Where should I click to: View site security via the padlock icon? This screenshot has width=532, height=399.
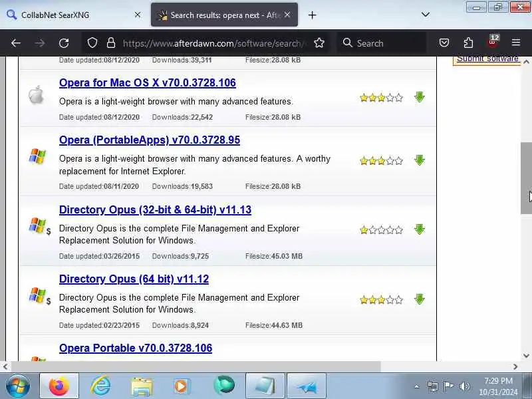pyautogui.click(x=111, y=43)
